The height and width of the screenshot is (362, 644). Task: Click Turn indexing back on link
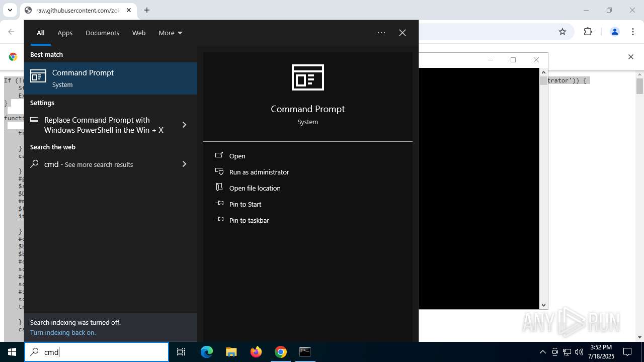click(63, 332)
